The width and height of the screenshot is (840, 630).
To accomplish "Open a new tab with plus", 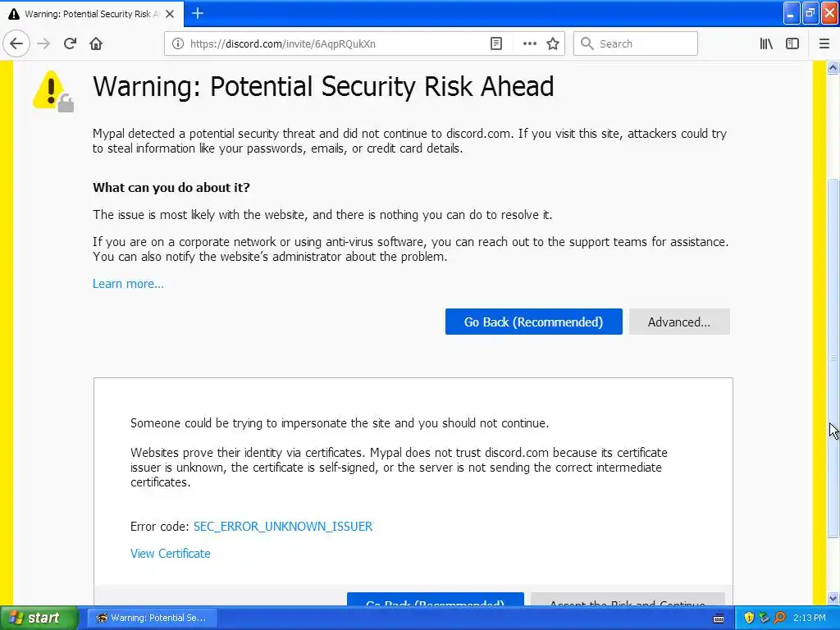I will [198, 13].
